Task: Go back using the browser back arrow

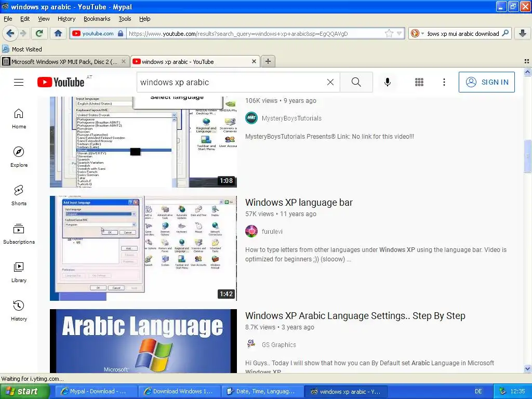Action: click(10, 33)
